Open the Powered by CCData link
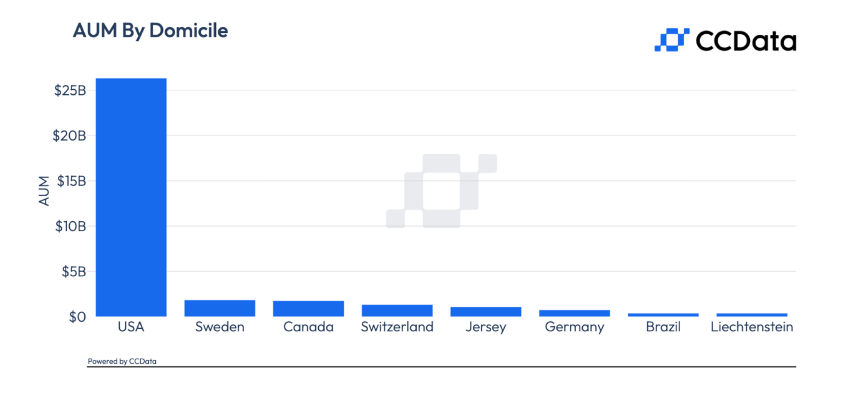The height and width of the screenshot is (393, 868). click(x=122, y=362)
